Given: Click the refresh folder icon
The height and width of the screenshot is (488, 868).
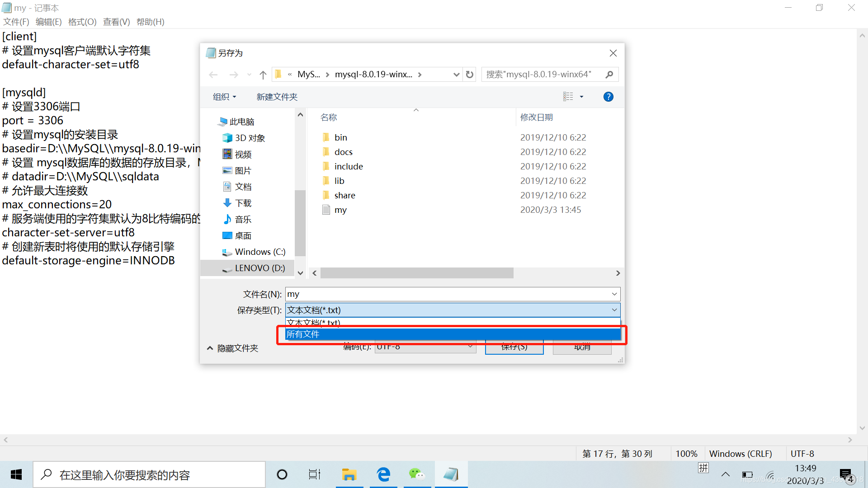Looking at the screenshot, I should 470,75.
